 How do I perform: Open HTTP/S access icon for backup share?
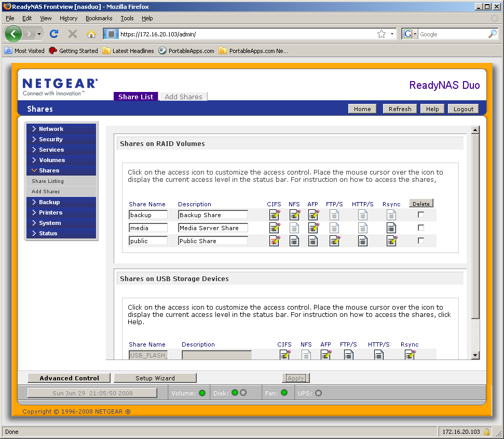(363, 215)
